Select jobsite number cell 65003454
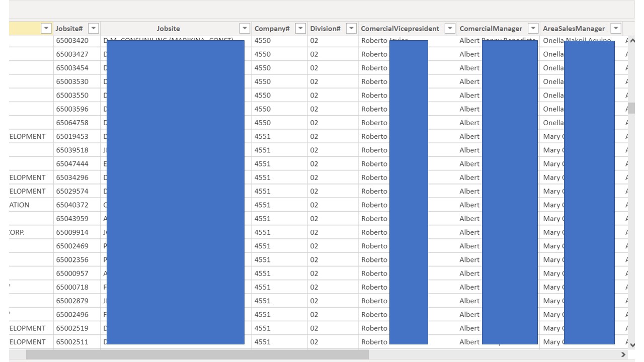 [x=76, y=68]
